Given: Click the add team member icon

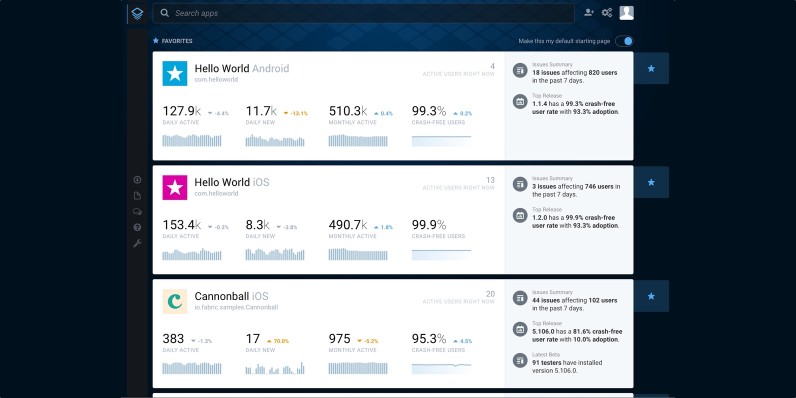Looking at the screenshot, I should point(589,13).
